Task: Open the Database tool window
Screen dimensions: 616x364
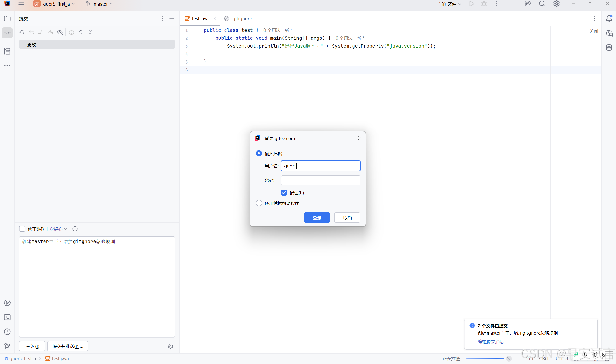Action: [609, 47]
